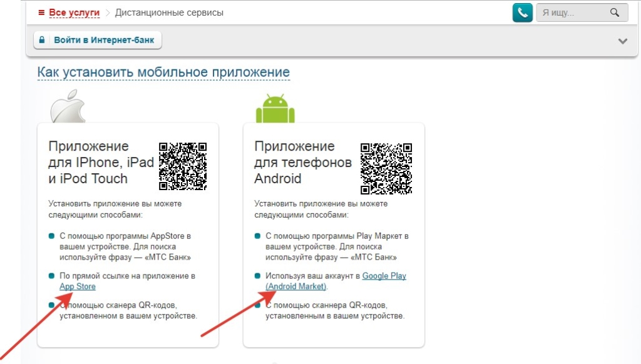The width and height of the screenshot is (641, 364).
Task: Select 'Дистанционные сервисы' breadcrumb
Action: 169,13
